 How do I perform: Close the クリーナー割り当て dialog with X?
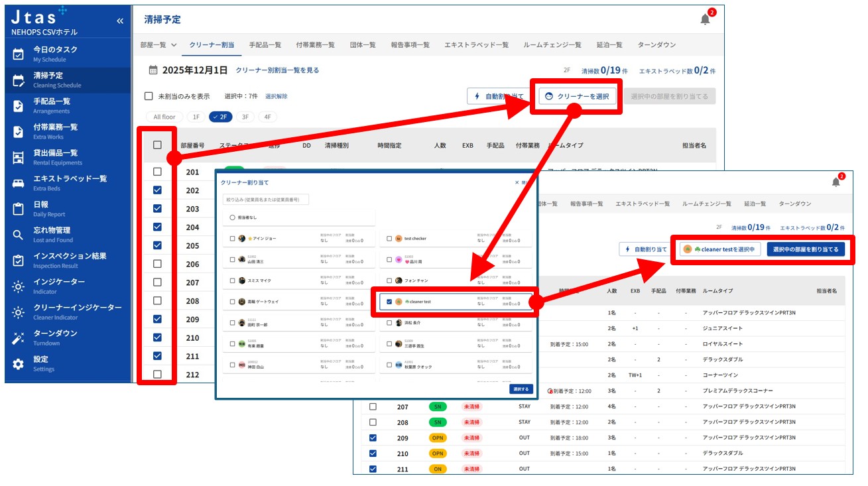pos(517,182)
